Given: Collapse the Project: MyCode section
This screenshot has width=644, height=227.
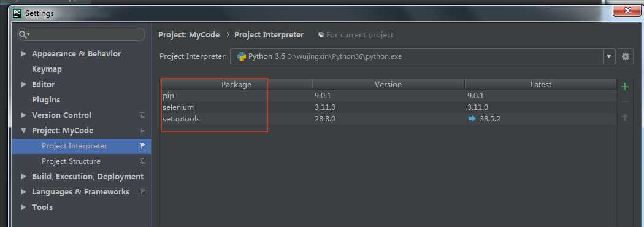Looking at the screenshot, I should coord(24,131).
